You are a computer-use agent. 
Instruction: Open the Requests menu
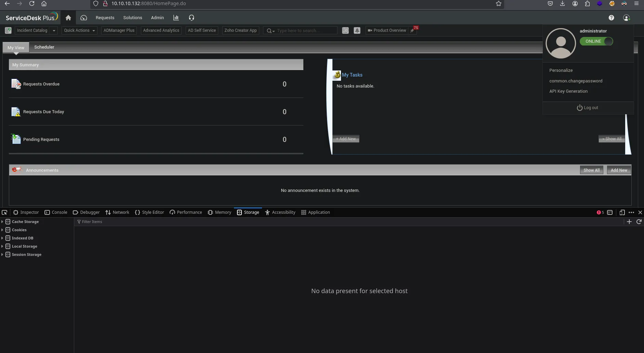105,18
